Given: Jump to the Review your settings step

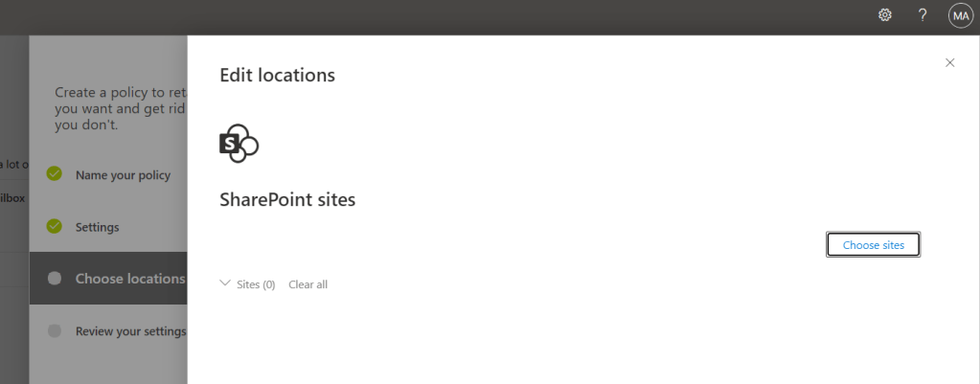Looking at the screenshot, I should (130, 331).
